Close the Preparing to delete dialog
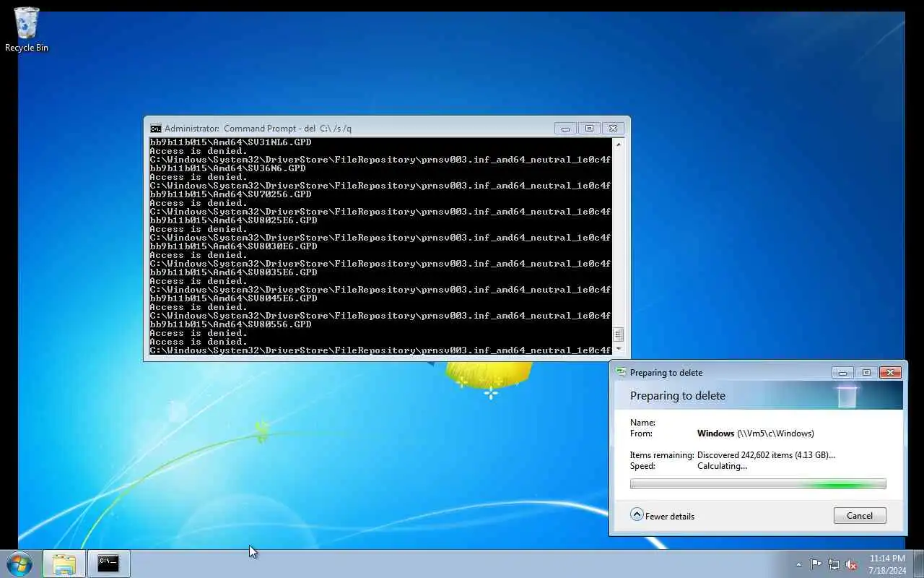 click(890, 373)
